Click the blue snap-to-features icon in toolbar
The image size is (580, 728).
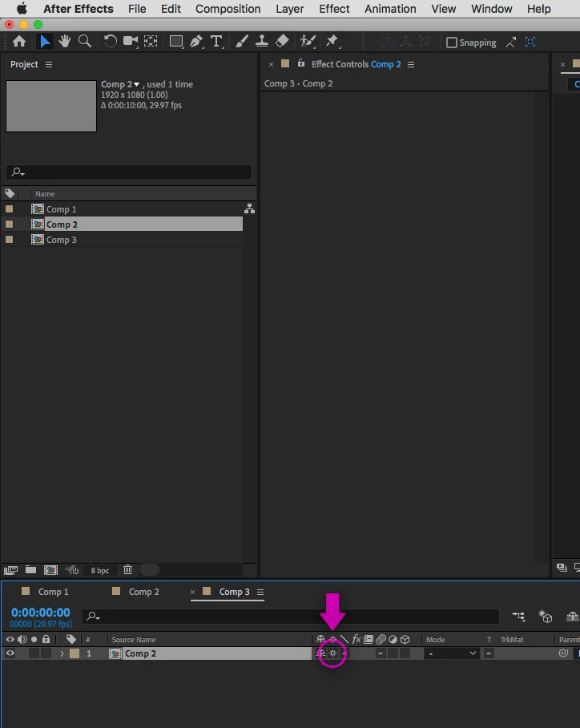530,42
